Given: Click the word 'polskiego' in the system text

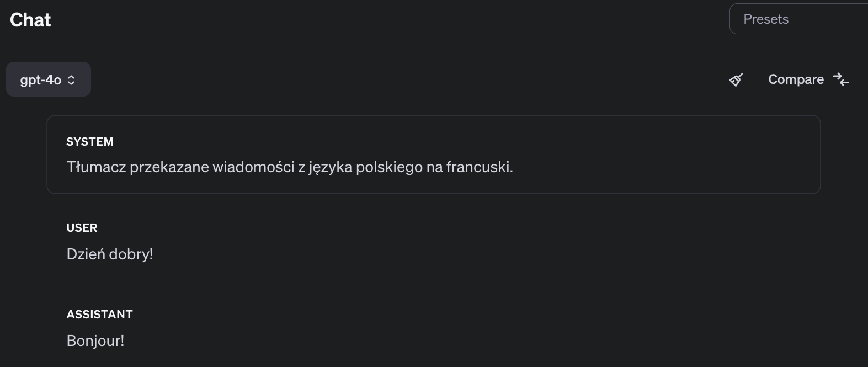Looking at the screenshot, I should pyautogui.click(x=389, y=167).
